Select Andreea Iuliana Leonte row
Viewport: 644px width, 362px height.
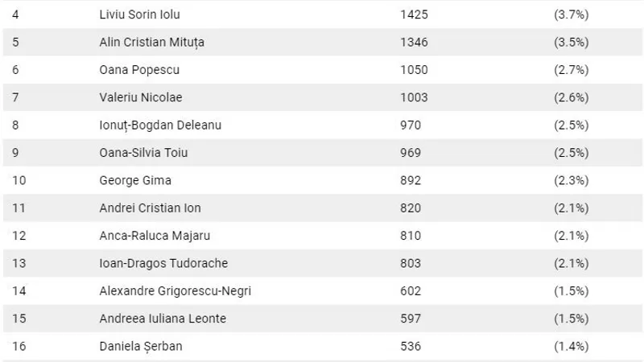[323, 319]
